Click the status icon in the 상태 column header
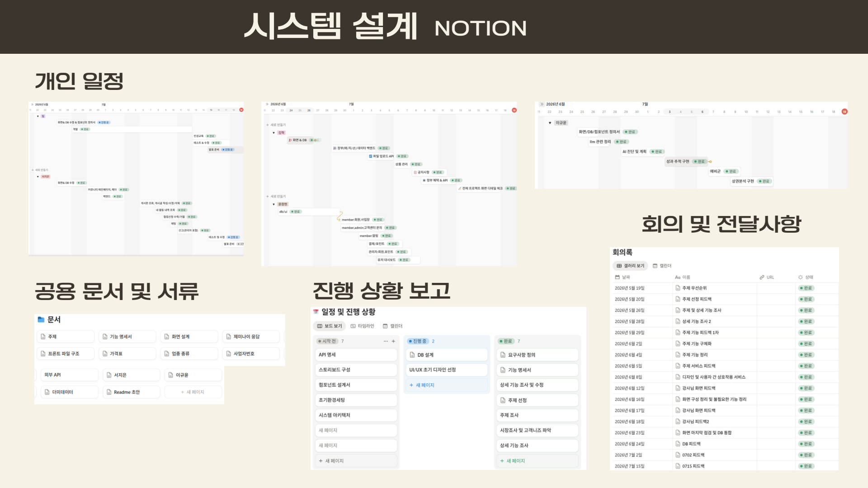Viewport: 868px width, 488px height. click(x=800, y=277)
